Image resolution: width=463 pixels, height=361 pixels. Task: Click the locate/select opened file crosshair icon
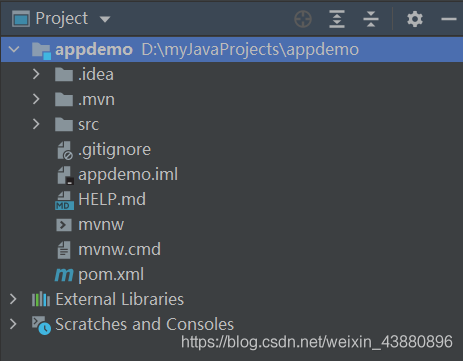[303, 19]
